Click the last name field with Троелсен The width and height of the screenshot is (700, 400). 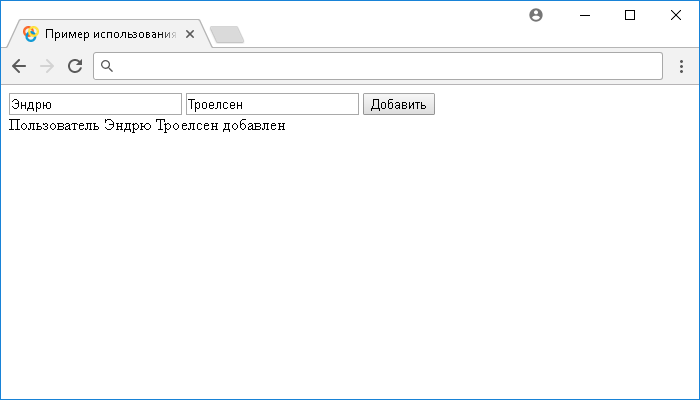tap(272, 104)
